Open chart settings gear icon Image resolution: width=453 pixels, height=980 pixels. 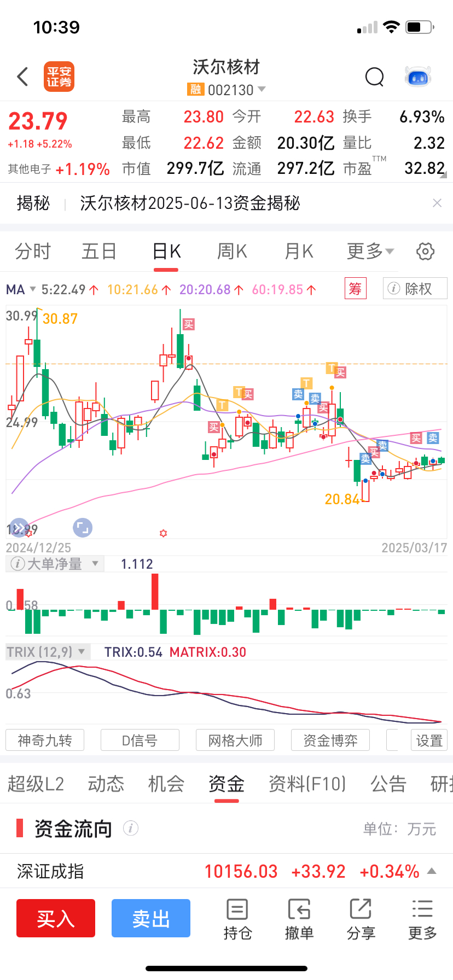tap(426, 252)
